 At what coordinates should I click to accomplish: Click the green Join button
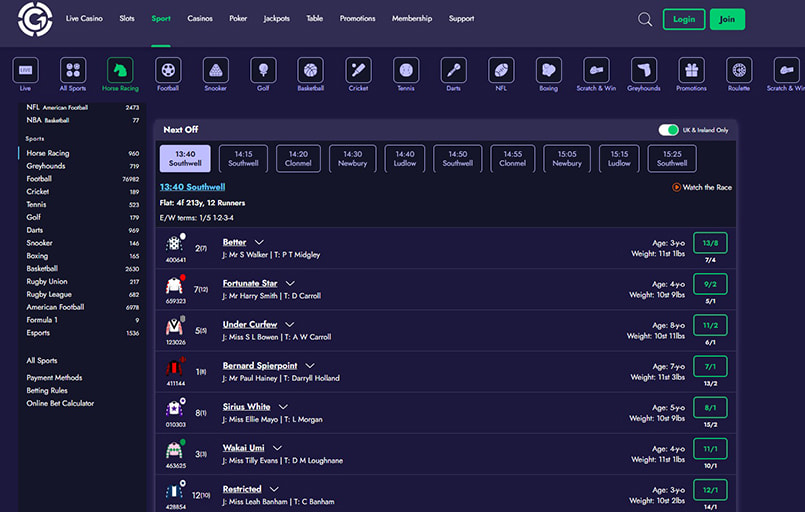point(727,19)
